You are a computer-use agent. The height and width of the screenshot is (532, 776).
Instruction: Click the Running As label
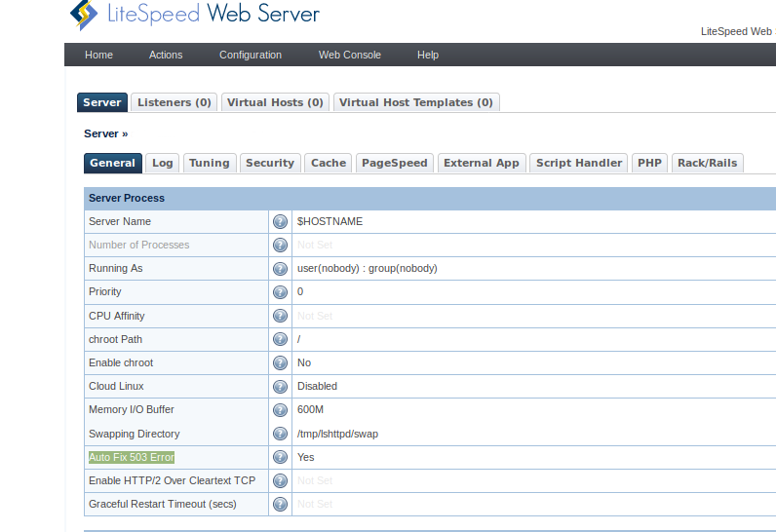[115, 269]
